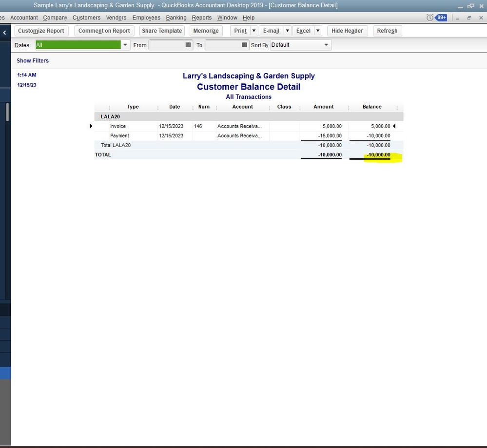This screenshot has width=487, height=448.
Task: Expand the Print options arrow
Action: coord(254,31)
